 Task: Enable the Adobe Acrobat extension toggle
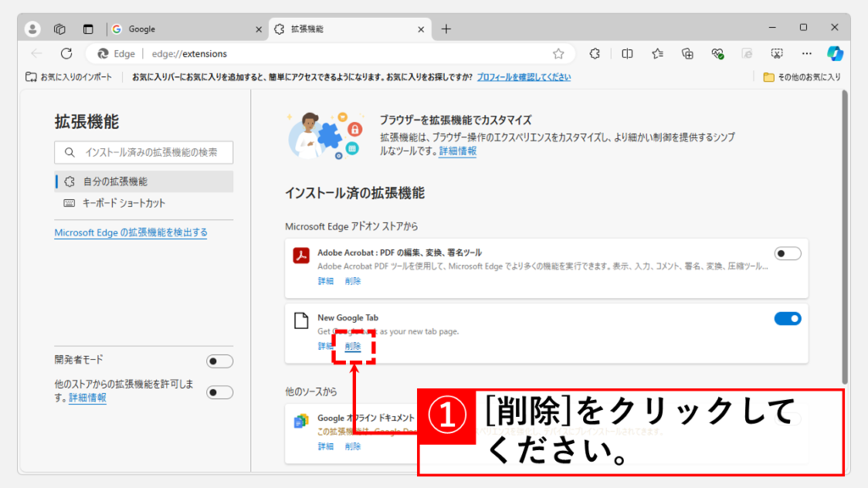[x=787, y=253]
